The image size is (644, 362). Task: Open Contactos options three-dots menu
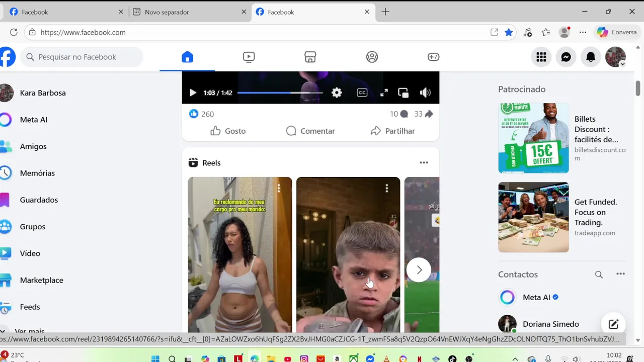pyautogui.click(x=620, y=274)
